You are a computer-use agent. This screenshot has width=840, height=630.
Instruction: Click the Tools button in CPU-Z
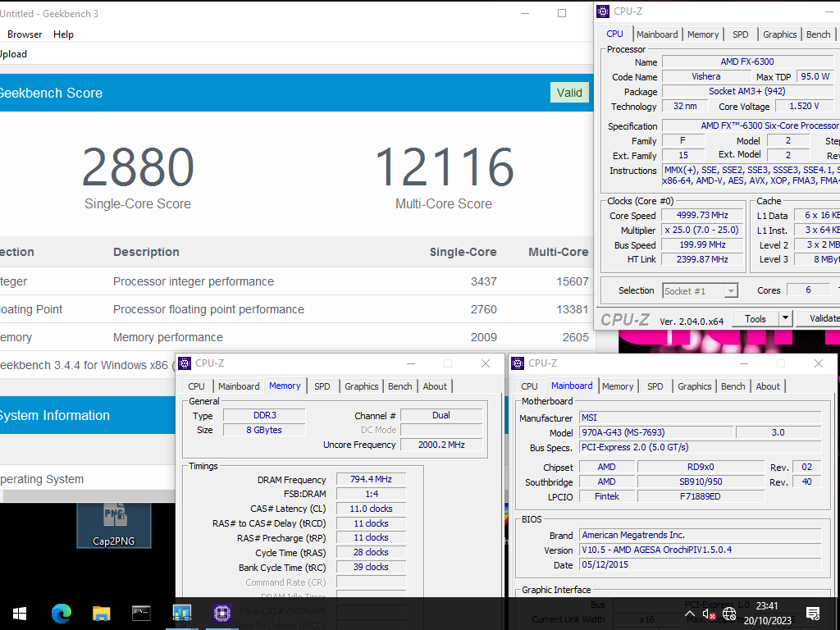756,319
